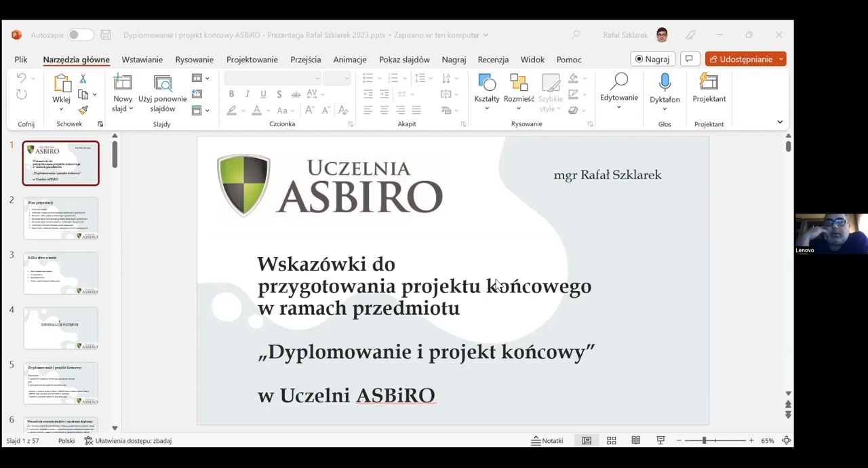The image size is (868, 468).
Task: Switch to the Animacje tab
Action: point(350,60)
